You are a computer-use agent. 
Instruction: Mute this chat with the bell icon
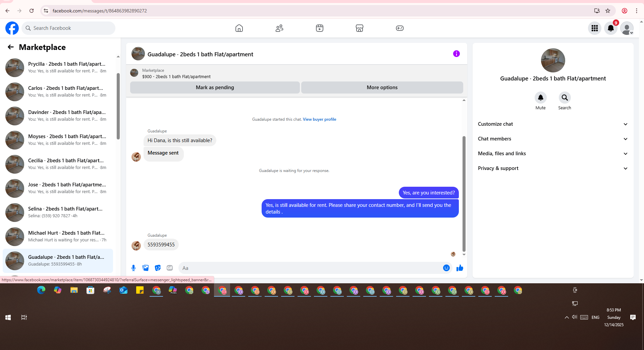click(x=541, y=98)
